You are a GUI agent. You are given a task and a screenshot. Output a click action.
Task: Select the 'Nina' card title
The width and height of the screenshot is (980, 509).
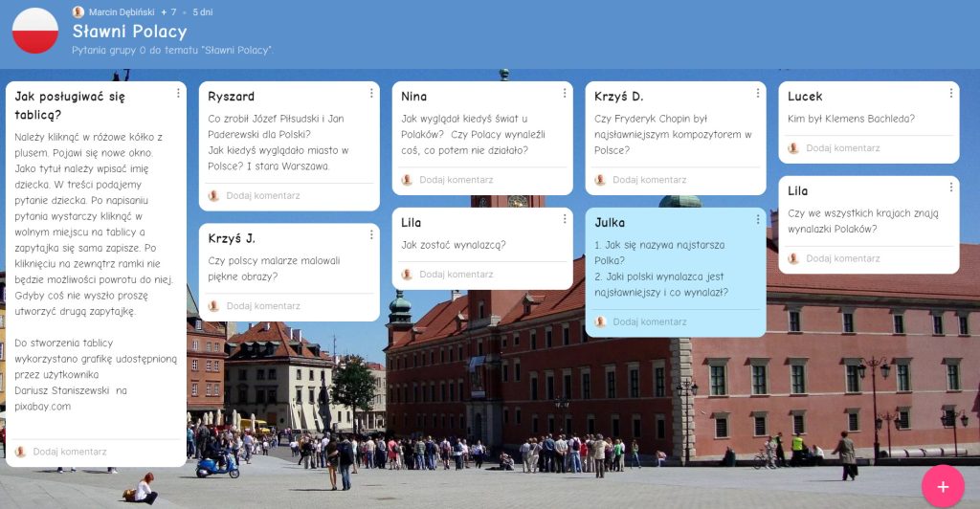[x=413, y=97]
